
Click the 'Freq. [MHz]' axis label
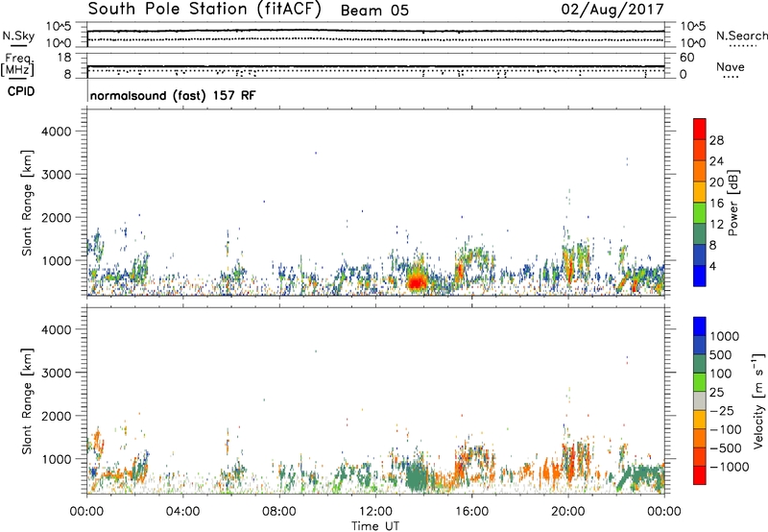click(x=17, y=65)
